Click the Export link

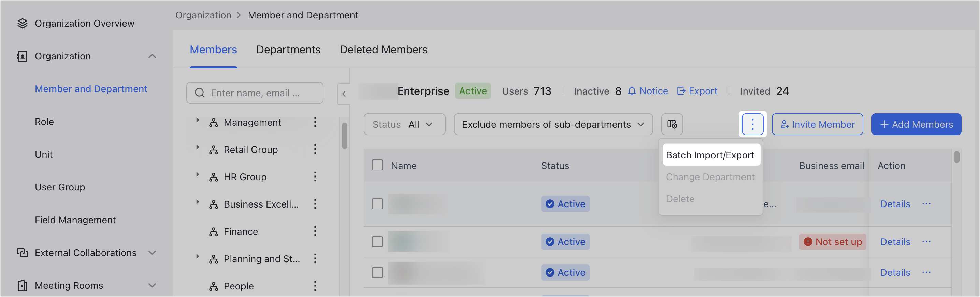click(697, 91)
